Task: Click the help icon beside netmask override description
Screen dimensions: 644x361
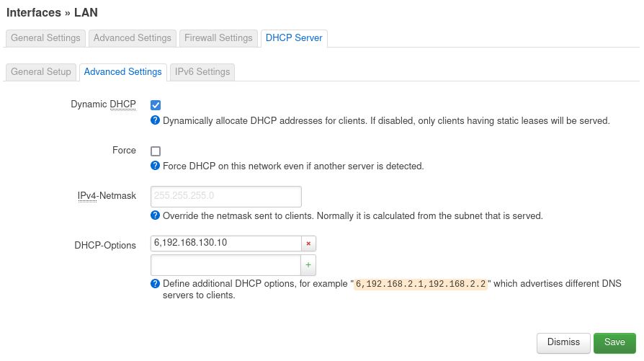Action: click(x=156, y=215)
